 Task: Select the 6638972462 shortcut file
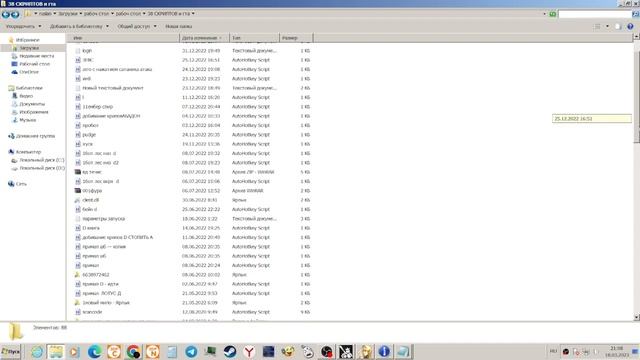[x=96, y=275]
